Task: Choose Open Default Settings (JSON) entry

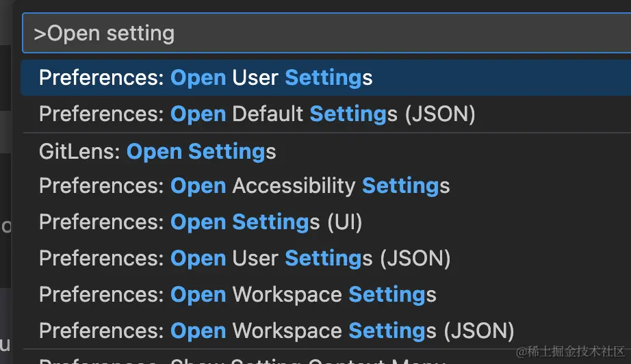Action: [x=257, y=114]
